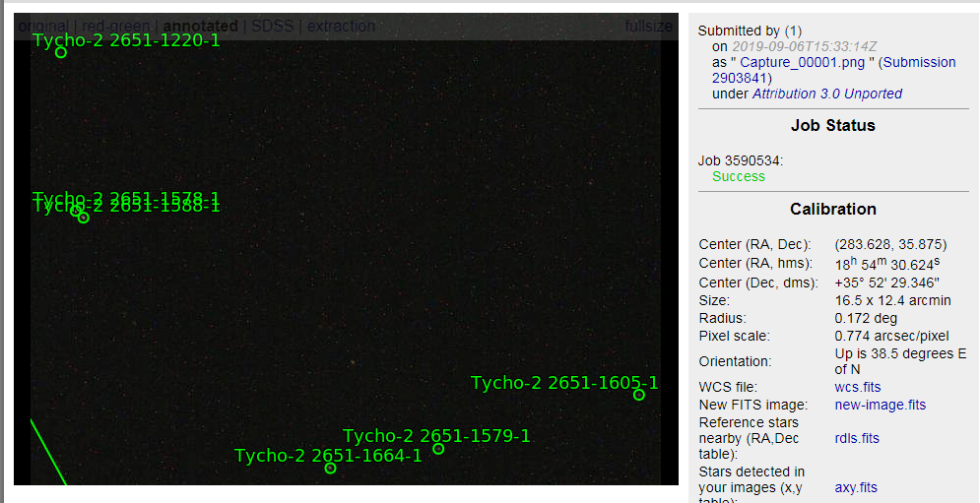Viewport: 980px width, 503px height.
Task: Switch to the extraction image view
Action: 341,27
